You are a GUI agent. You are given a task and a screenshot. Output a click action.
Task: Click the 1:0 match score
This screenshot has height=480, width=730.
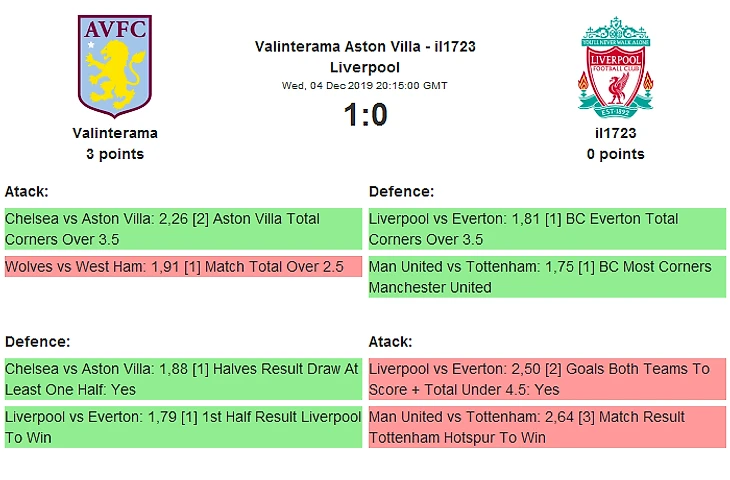pyautogui.click(x=365, y=115)
